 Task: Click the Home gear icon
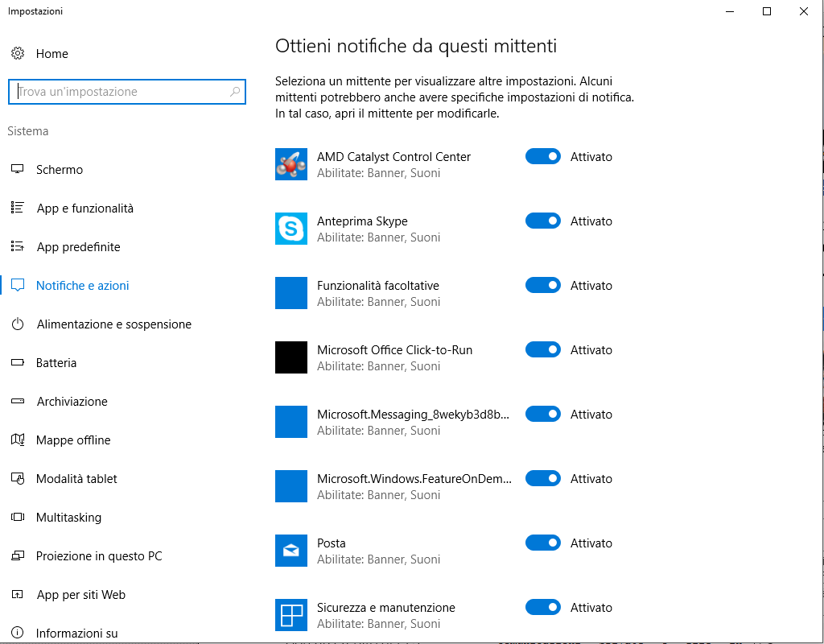pos(18,54)
